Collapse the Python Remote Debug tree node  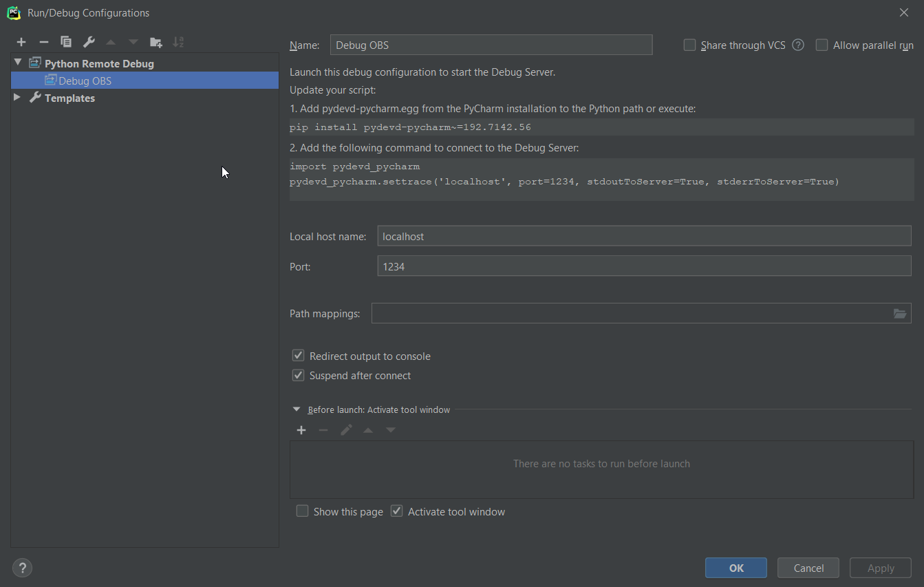click(18, 63)
